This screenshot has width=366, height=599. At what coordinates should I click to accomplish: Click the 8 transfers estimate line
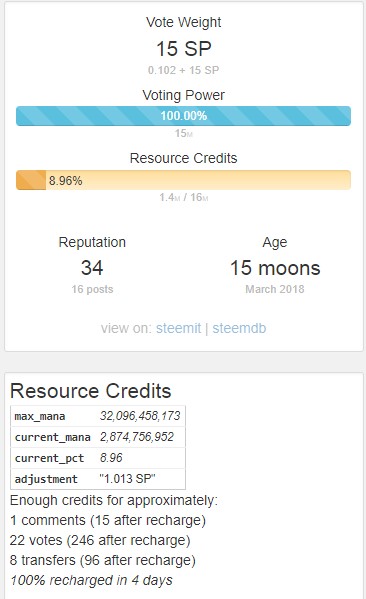point(103,560)
